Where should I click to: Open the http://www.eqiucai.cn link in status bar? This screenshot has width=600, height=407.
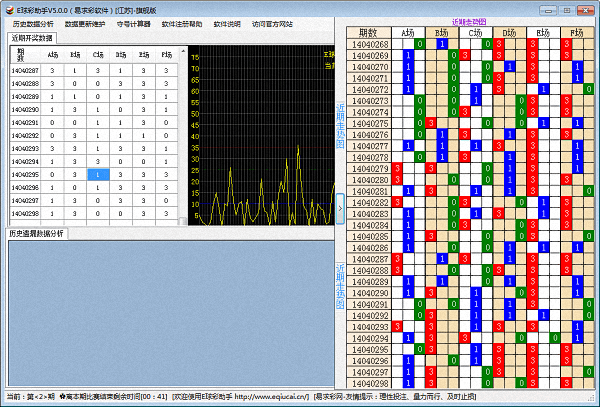[x=271, y=397]
